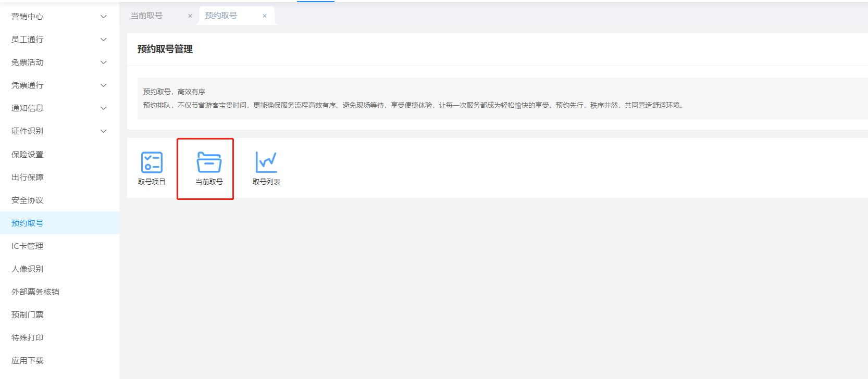868x379 pixels.
Task: Open IC卡管理 in sidebar
Action: point(28,246)
